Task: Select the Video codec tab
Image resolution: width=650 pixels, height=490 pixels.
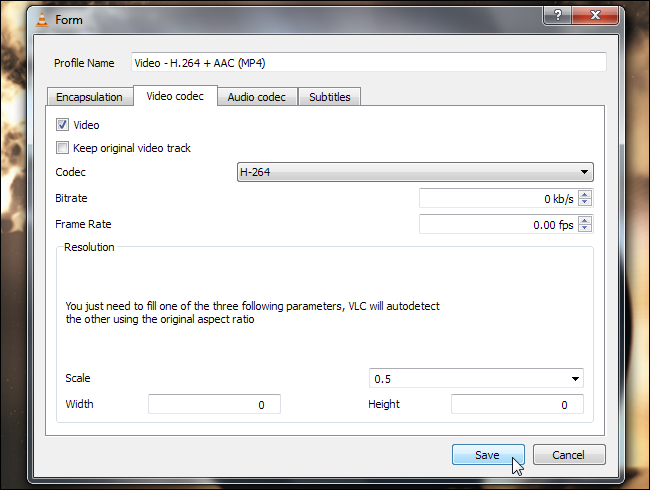Action: pyautogui.click(x=175, y=96)
